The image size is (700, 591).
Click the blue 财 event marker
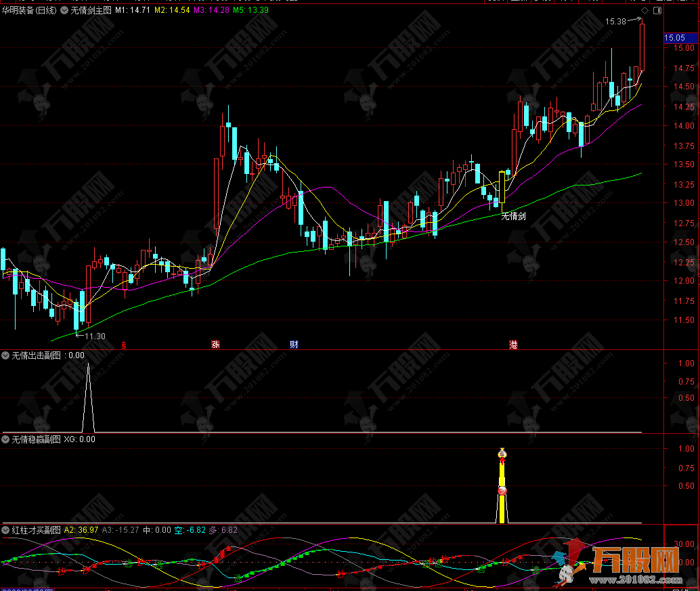click(x=294, y=345)
